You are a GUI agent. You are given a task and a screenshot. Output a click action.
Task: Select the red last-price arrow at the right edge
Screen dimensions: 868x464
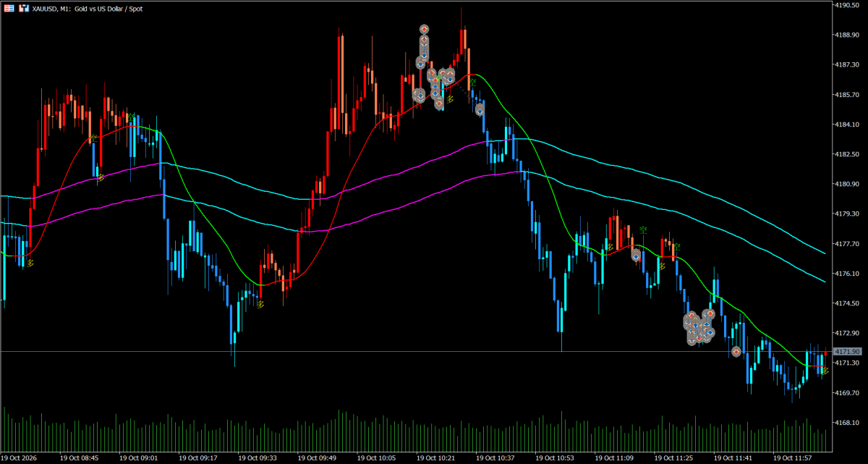(x=825, y=352)
